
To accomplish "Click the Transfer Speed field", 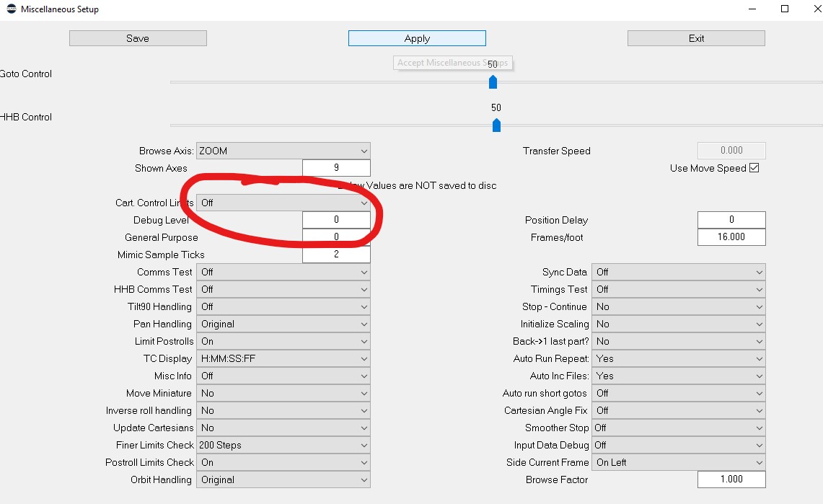I will point(731,151).
